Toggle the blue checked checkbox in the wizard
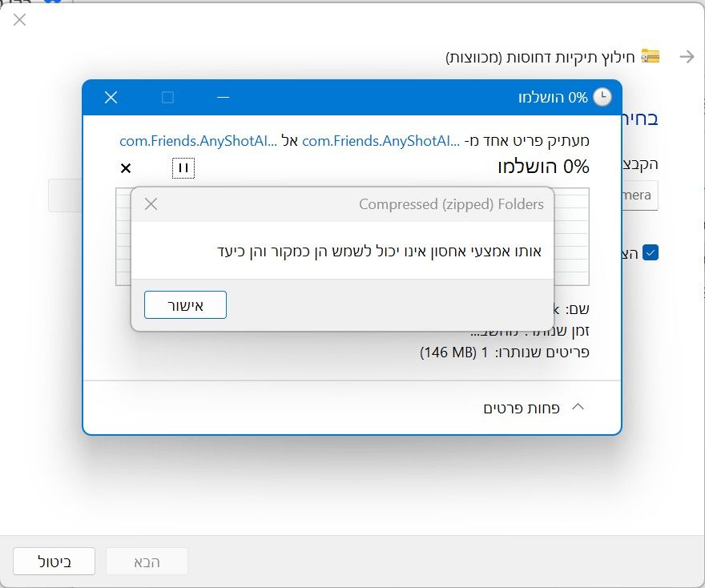The image size is (705, 588). (651, 252)
